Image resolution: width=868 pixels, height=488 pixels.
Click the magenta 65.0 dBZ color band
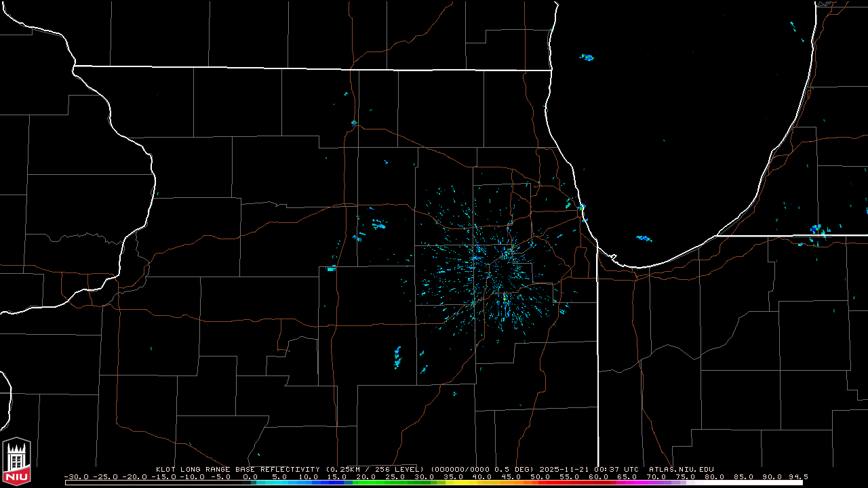627,483
